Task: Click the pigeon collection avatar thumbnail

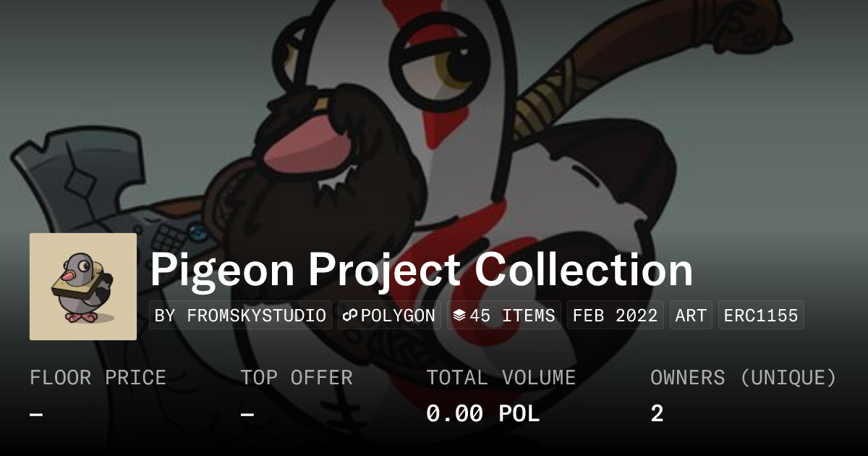Action: 83,287
